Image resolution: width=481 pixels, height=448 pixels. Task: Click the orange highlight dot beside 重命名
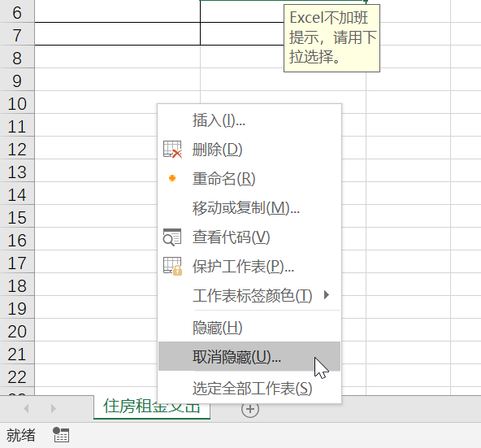172,178
